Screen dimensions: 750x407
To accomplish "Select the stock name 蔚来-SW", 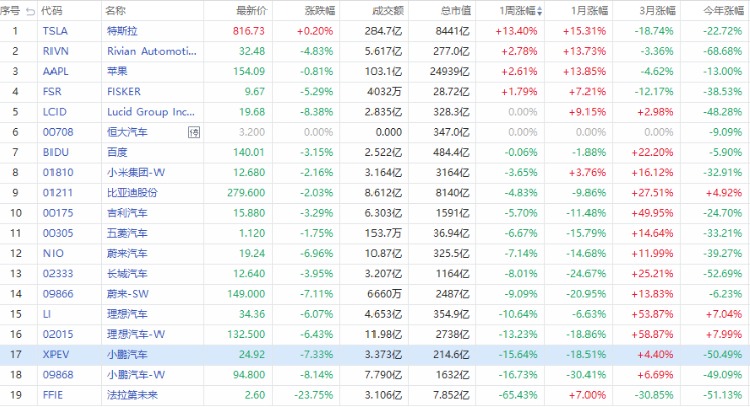I will click(128, 294).
